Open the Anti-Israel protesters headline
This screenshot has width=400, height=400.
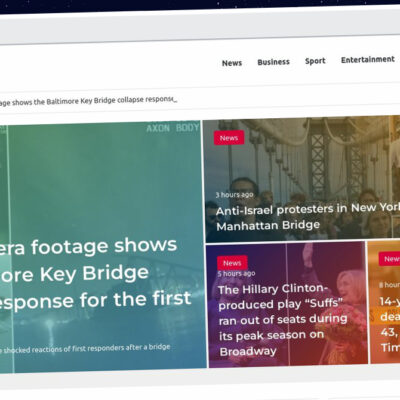coord(307,217)
